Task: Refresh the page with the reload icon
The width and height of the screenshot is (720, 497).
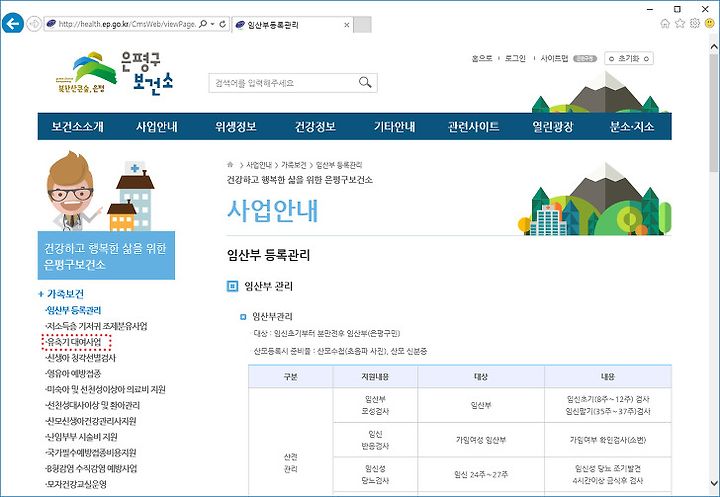Action: [x=223, y=24]
